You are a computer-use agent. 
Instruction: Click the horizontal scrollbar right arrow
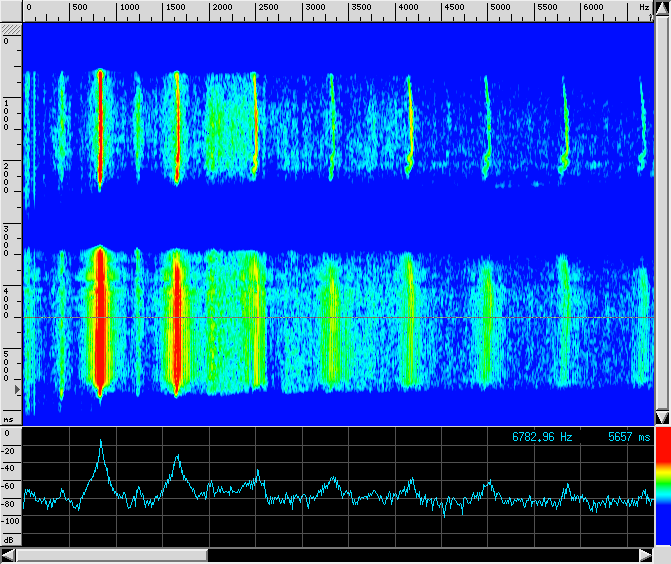(644, 555)
